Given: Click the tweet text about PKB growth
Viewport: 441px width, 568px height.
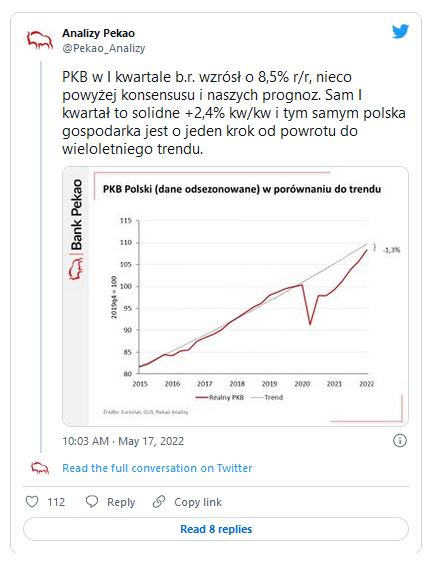Looking at the screenshot, I should (x=234, y=113).
